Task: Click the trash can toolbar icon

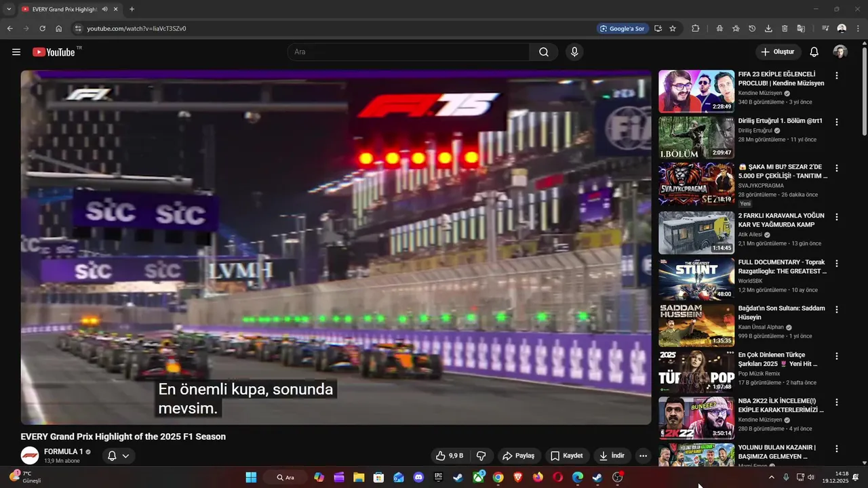Action: coord(785,28)
